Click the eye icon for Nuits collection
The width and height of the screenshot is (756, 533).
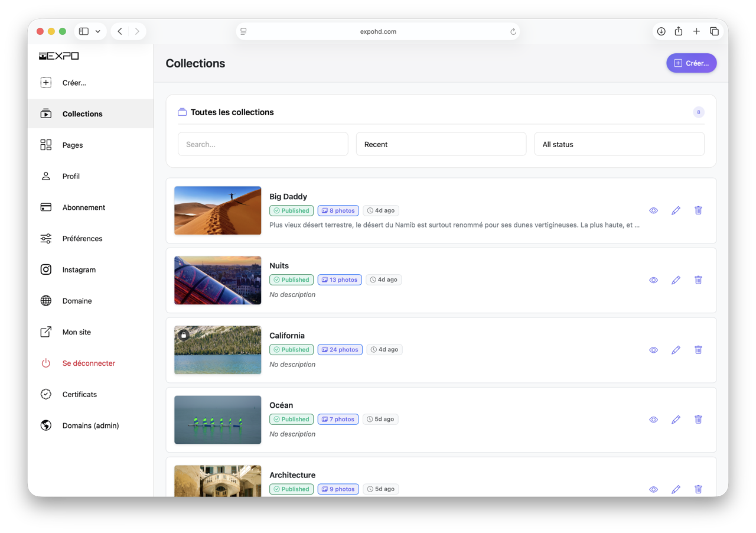pyautogui.click(x=653, y=280)
